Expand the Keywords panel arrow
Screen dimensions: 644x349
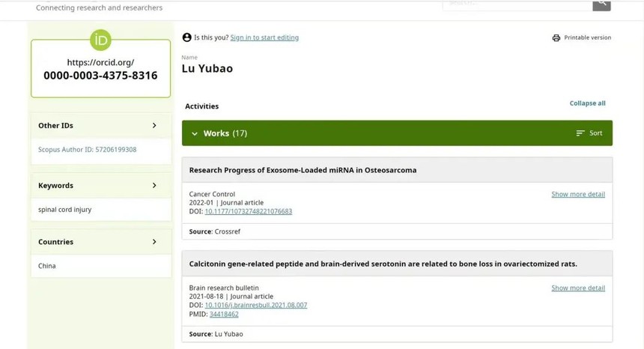tap(154, 185)
